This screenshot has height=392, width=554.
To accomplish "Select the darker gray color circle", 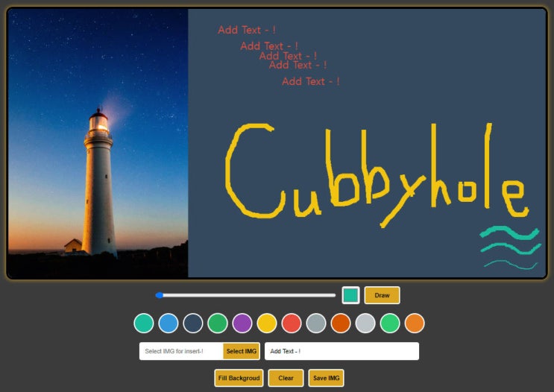I will tap(316, 323).
